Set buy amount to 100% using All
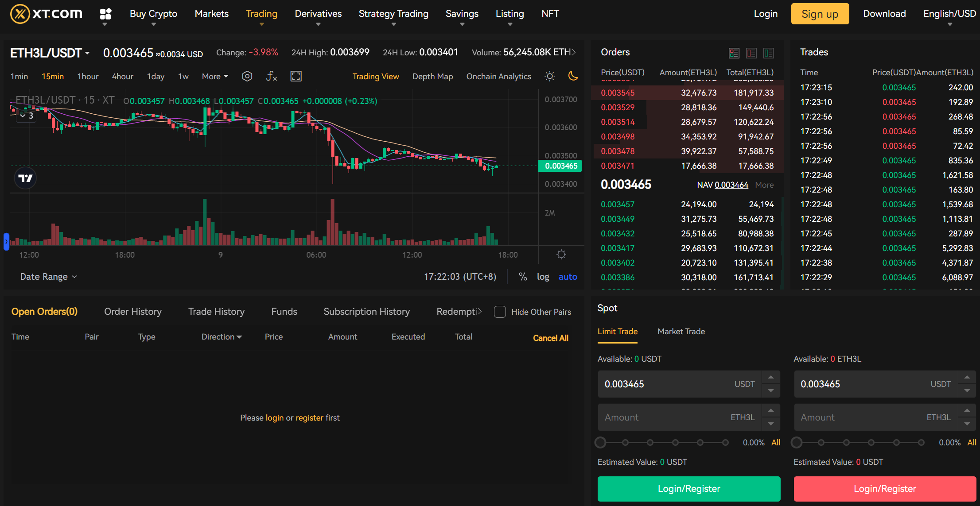980x506 pixels. 776,442
